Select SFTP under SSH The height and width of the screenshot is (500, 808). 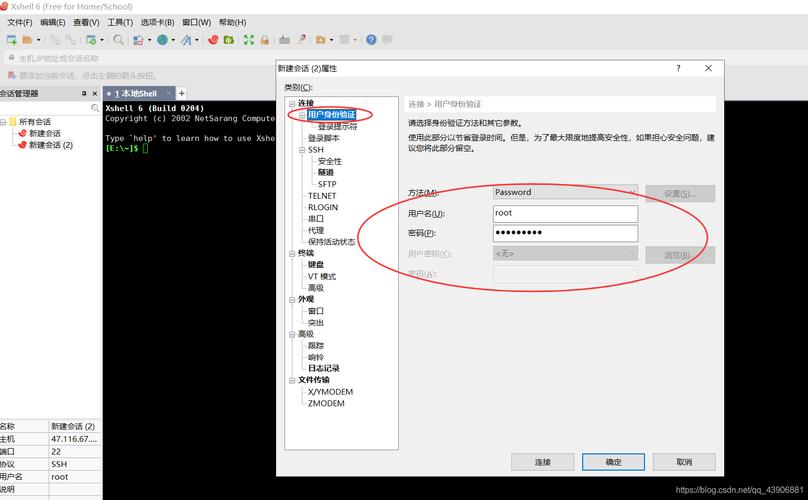pyautogui.click(x=327, y=184)
